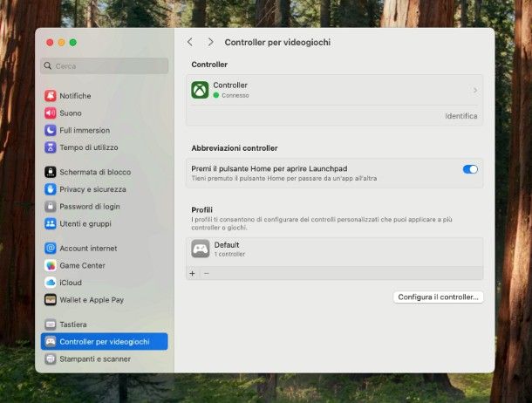532x403 pixels.
Task: Click the Tastiera keyboard icon
Action: 51,324
